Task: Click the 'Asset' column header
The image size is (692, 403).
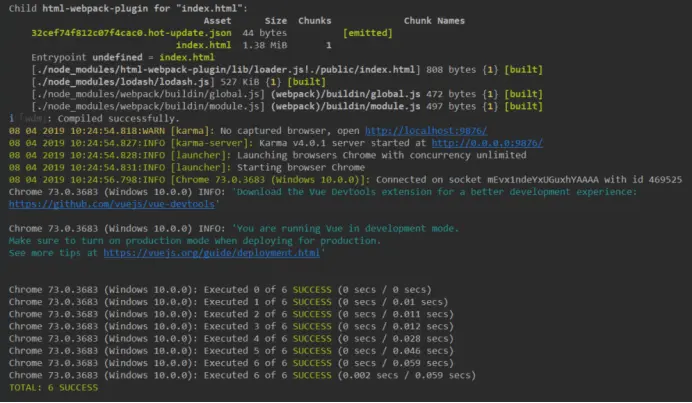Action: pos(217,21)
